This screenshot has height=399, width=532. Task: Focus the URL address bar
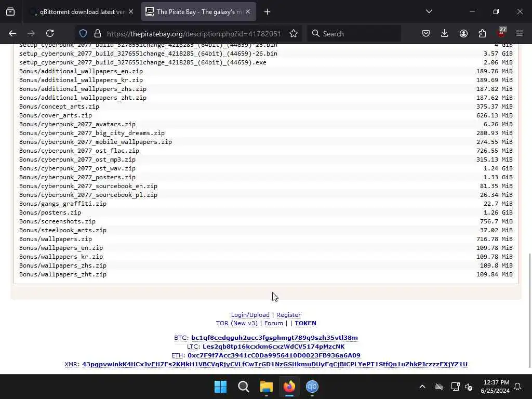[x=194, y=34]
